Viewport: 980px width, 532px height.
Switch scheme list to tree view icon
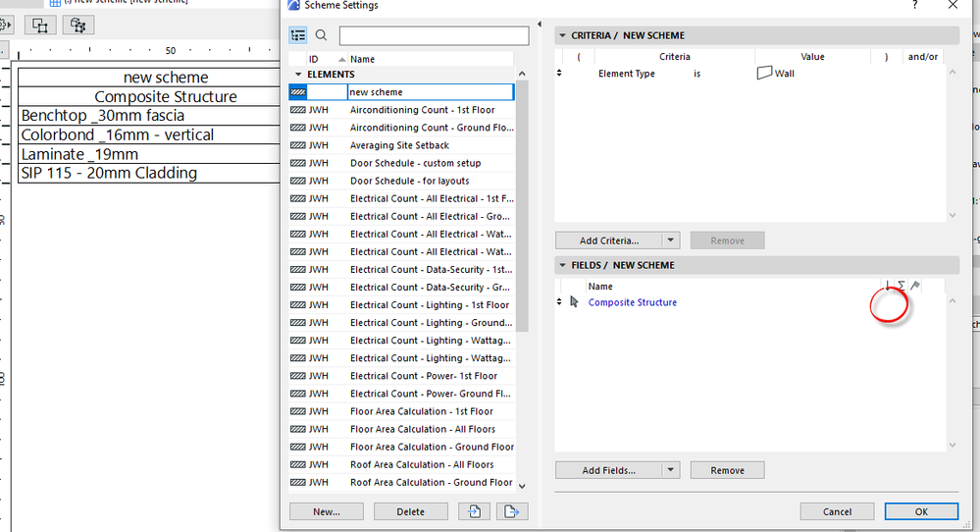[298, 35]
